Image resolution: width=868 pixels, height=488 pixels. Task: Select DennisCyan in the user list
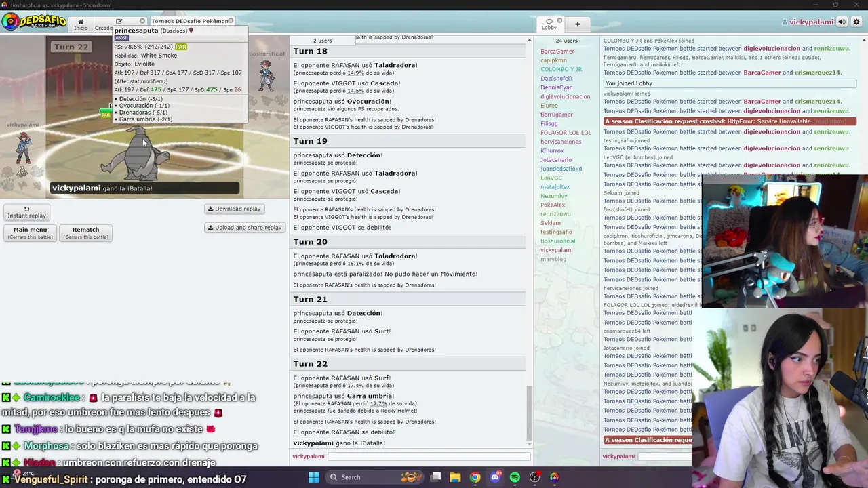556,87
